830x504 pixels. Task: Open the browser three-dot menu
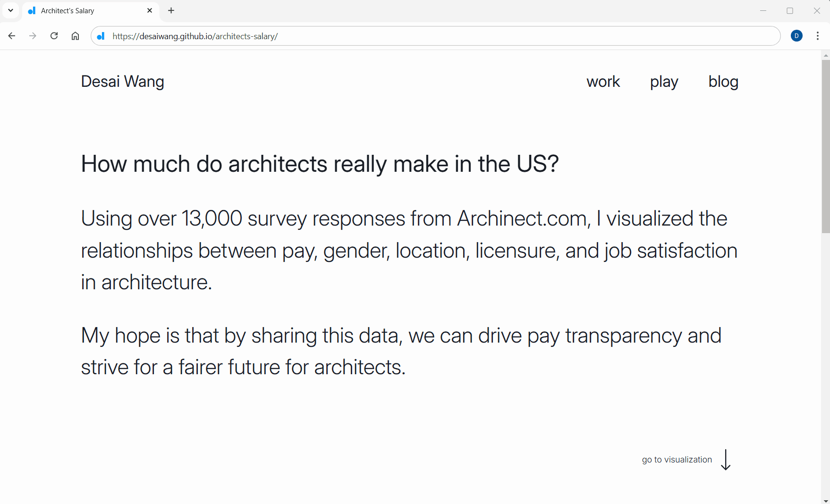pyautogui.click(x=818, y=36)
